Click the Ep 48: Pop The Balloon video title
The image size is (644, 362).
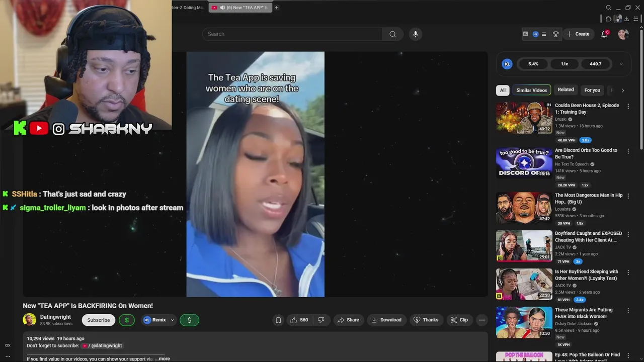587,357
